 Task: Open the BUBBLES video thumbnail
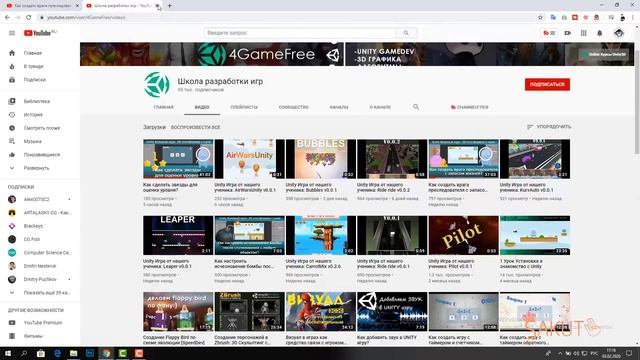point(321,159)
